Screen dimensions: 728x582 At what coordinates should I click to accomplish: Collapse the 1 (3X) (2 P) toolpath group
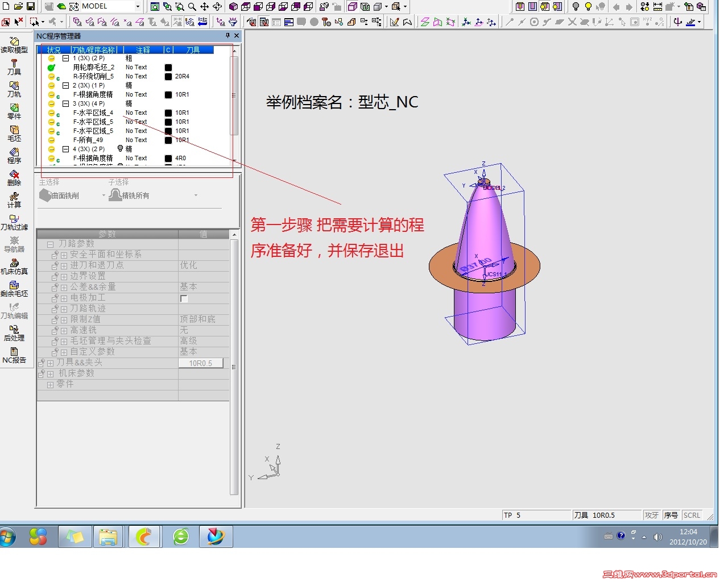click(65, 59)
